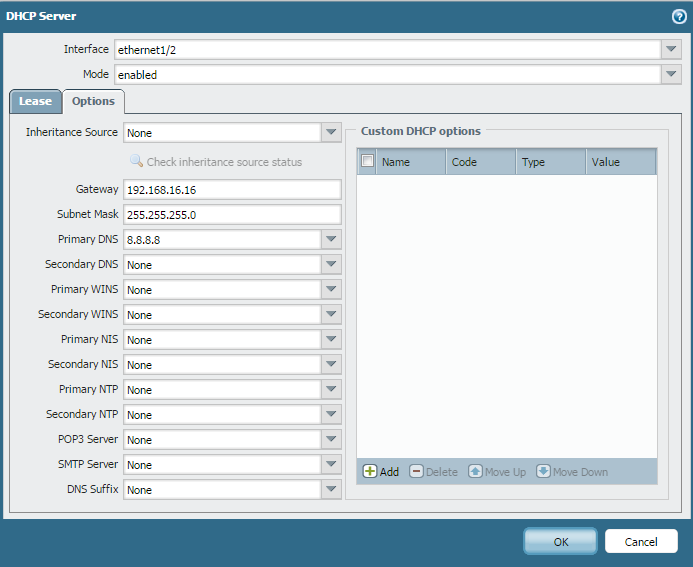The width and height of the screenshot is (693, 567).
Task: Open the Primary DNS dropdown arrow
Action: click(332, 239)
